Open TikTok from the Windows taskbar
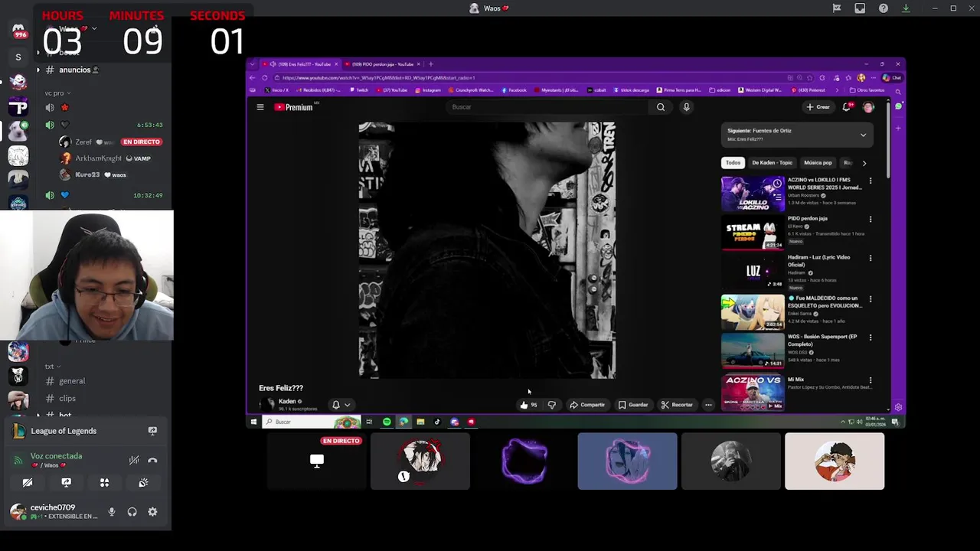The height and width of the screenshot is (551, 980). point(437,422)
